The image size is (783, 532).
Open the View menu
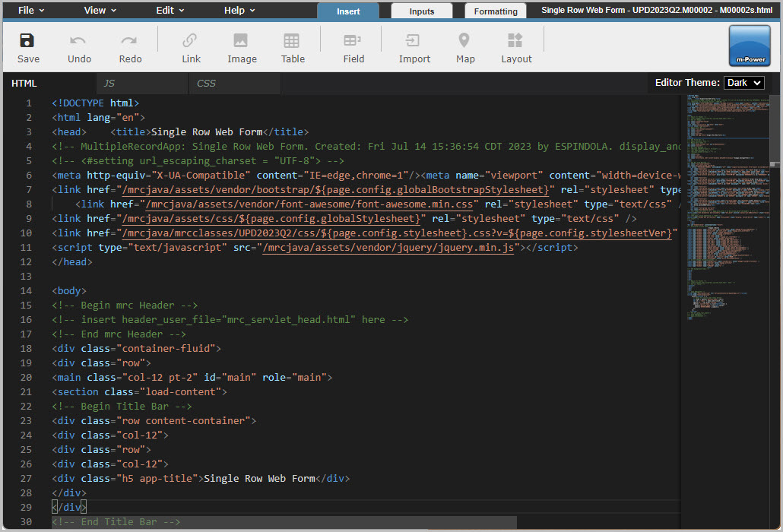coord(100,10)
